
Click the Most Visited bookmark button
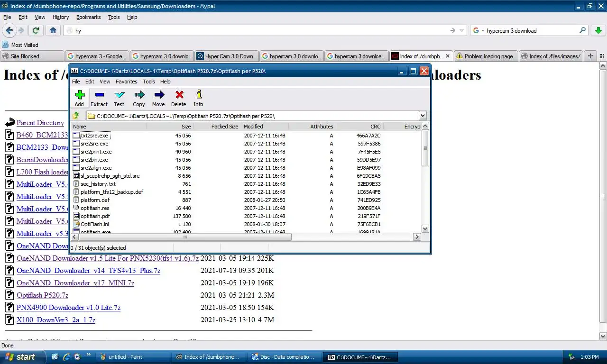20,45
